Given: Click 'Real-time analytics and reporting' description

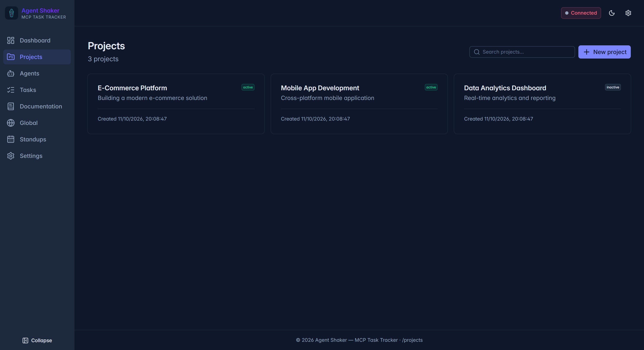Looking at the screenshot, I should [510, 98].
